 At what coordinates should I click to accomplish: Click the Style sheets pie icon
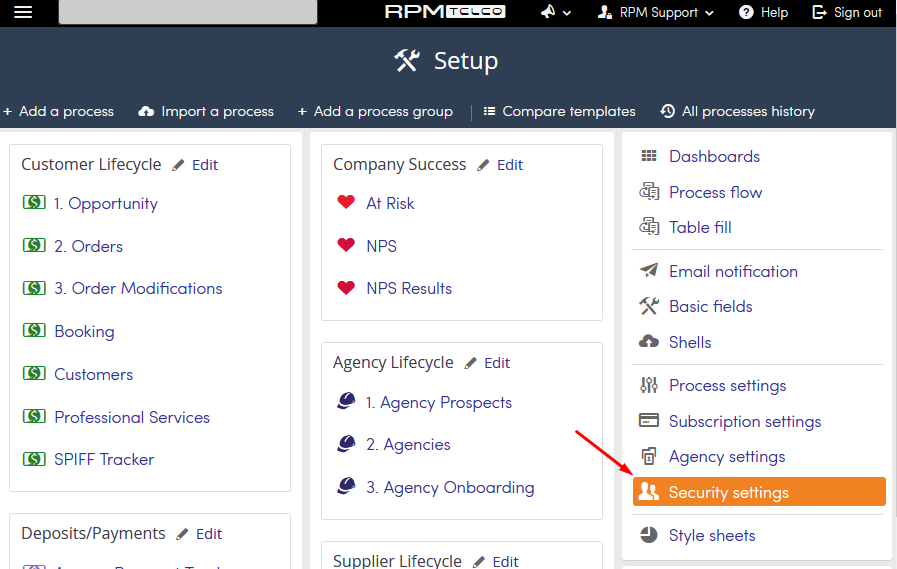coord(649,535)
